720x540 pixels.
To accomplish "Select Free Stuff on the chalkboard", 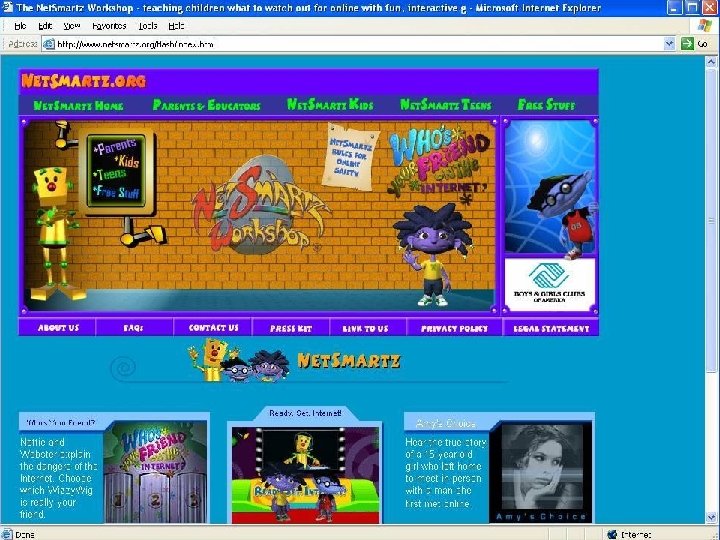I will coord(116,191).
